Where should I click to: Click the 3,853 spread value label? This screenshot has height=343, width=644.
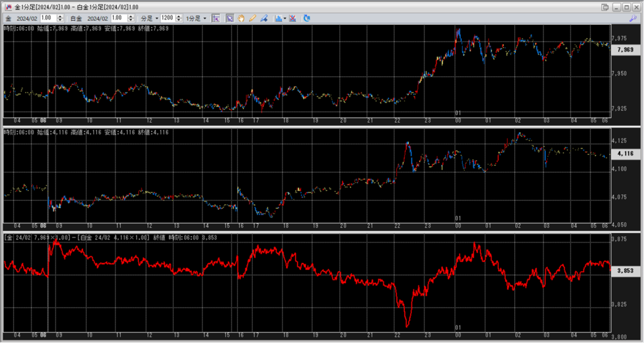pos(625,271)
